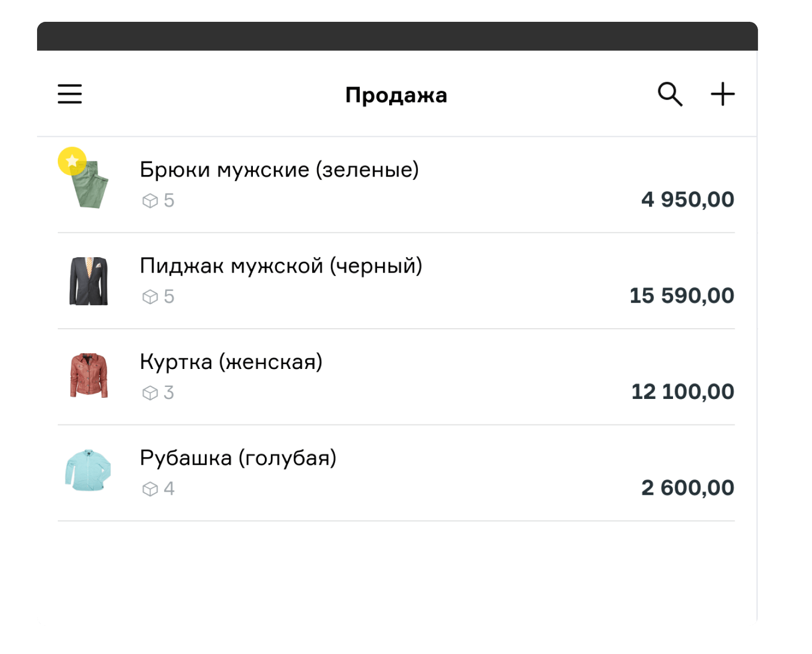Open the black jacket product thumbnail
This screenshot has width=812, height=654.
point(89,281)
